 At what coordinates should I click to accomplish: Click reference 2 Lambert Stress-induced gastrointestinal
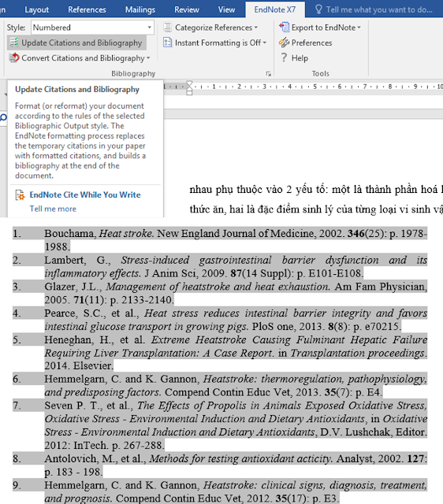pyautogui.click(x=220, y=266)
